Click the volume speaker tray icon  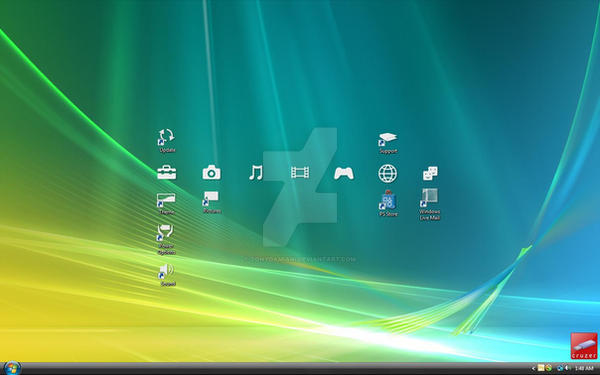click(x=568, y=368)
